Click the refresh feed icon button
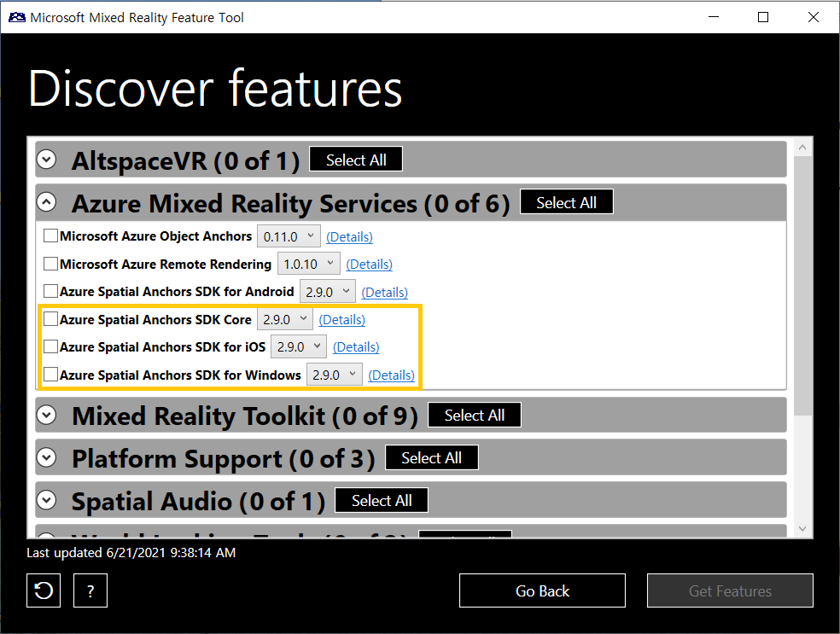Screen dimensions: 840x634 coord(44,590)
